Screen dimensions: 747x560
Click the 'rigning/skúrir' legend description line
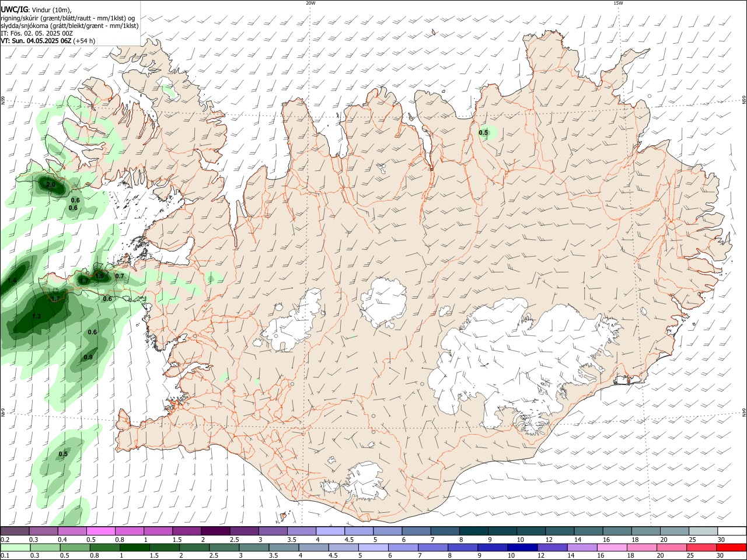coord(68,18)
